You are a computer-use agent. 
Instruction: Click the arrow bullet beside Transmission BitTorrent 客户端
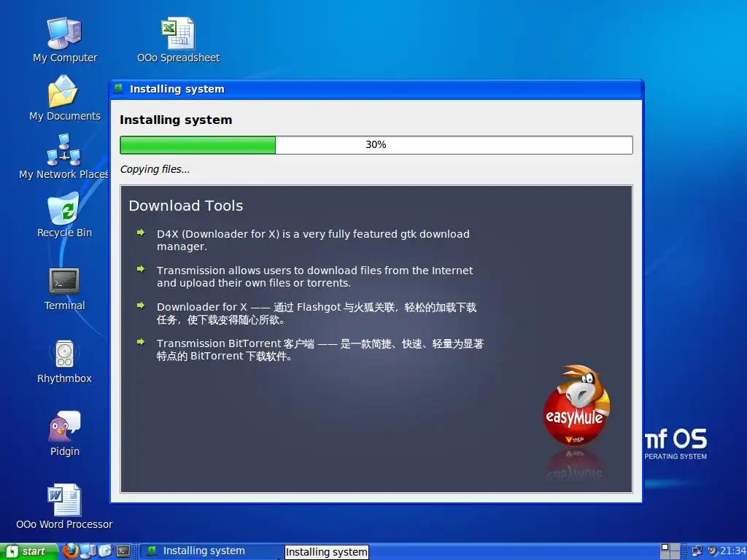click(141, 342)
